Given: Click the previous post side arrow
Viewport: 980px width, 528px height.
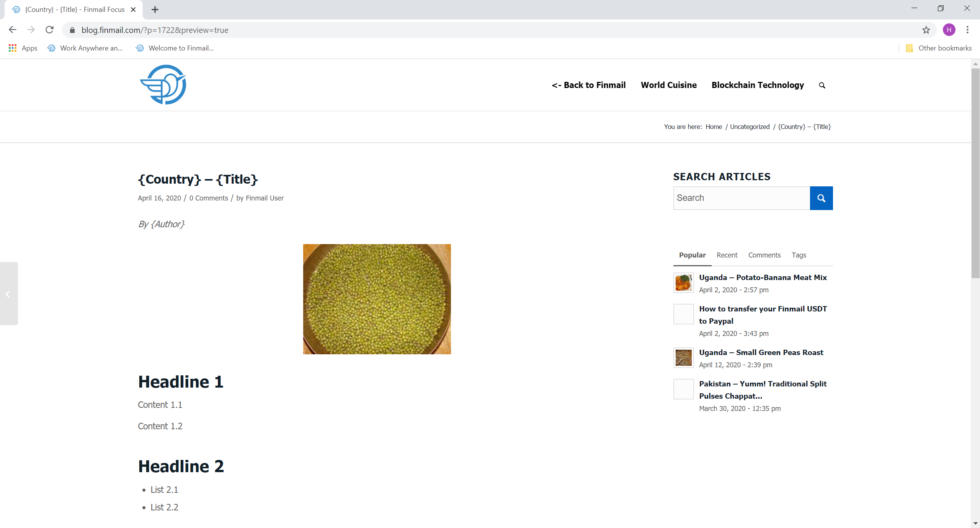Looking at the screenshot, I should (x=8, y=294).
